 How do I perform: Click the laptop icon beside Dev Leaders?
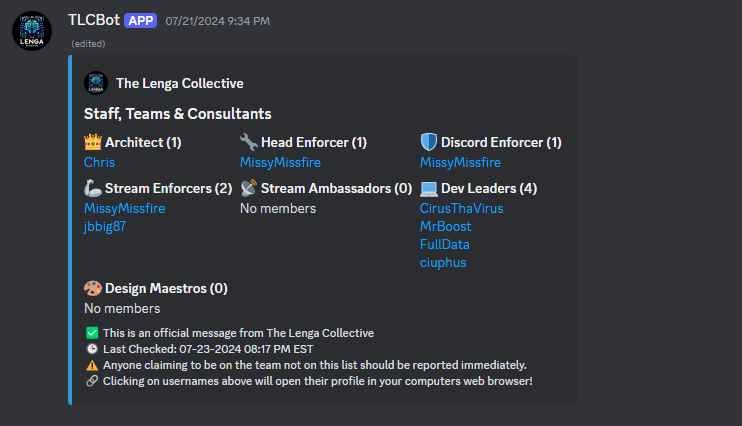[429, 188]
